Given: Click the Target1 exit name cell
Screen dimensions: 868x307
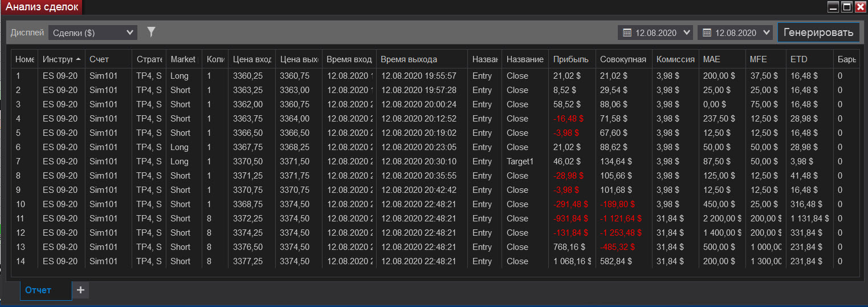Looking at the screenshot, I should point(520,161).
